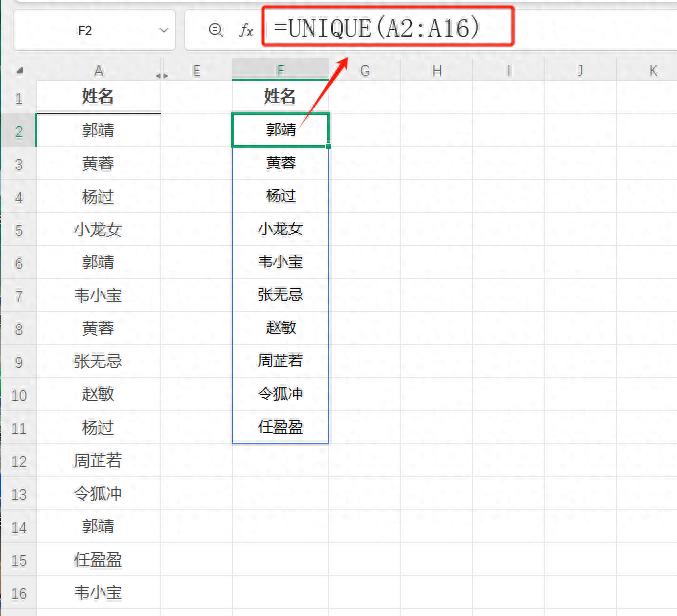This screenshot has height=616, width=677.
Task: Select row 6 header
Action: click(x=19, y=263)
